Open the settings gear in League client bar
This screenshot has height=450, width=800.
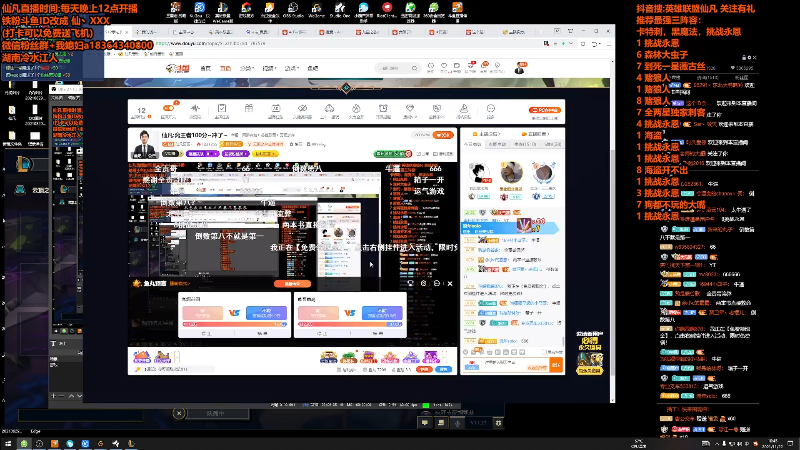[498, 422]
